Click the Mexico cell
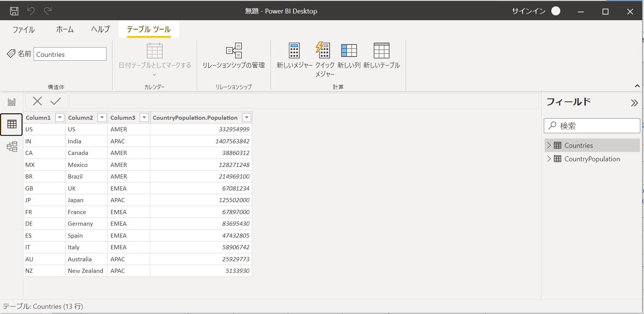The width and height of the screenshot is (644, 314). pyautogui.click(x=86, y=165)
